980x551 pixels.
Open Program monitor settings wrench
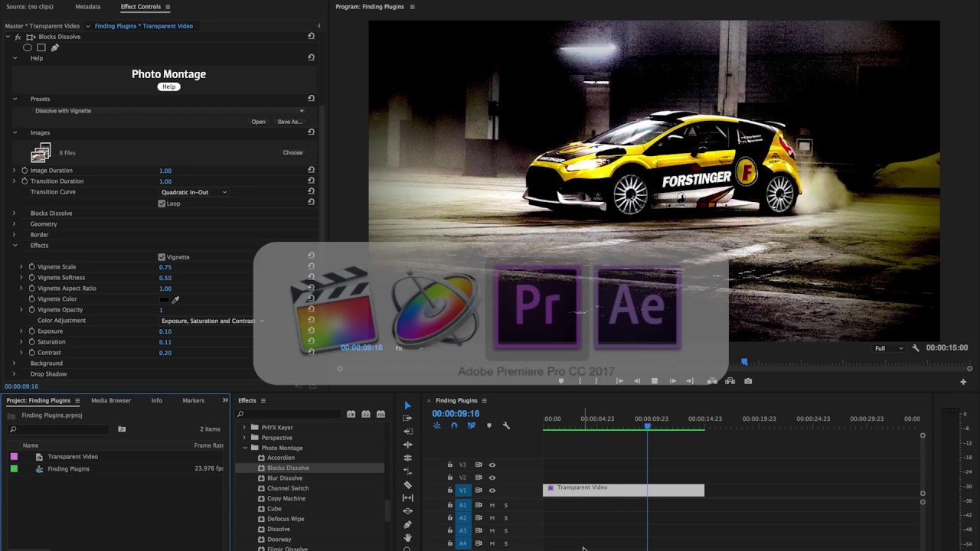point(915,348)
